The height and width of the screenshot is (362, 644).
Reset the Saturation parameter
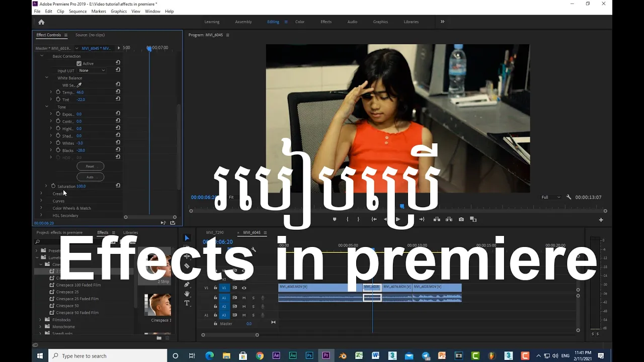(118, 186)
